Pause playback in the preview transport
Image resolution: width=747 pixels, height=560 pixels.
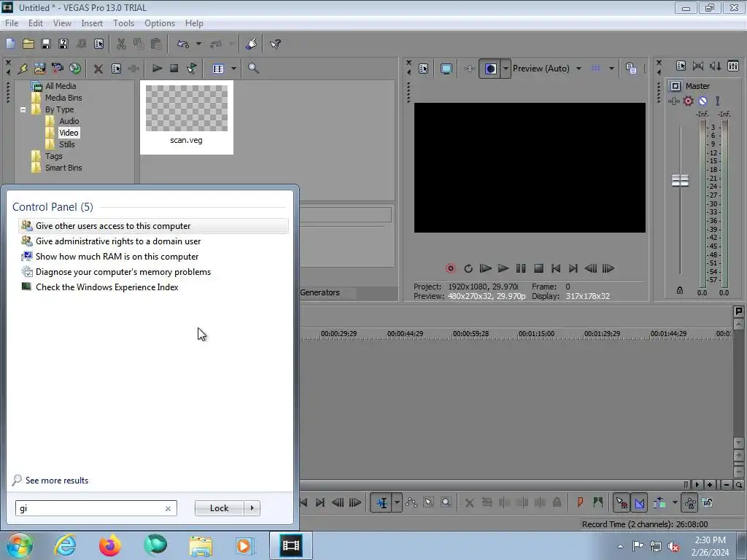[x=521, y=268]
